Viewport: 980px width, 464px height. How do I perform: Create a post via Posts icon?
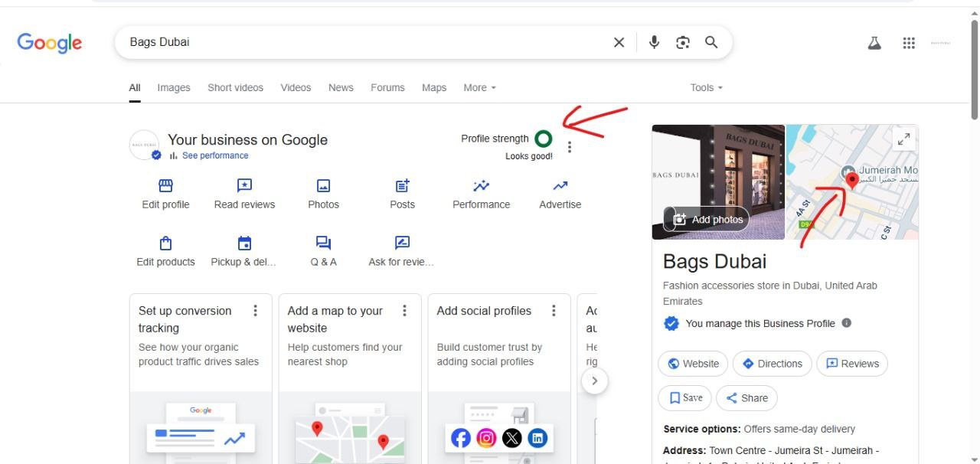click(x=402, y=186)
